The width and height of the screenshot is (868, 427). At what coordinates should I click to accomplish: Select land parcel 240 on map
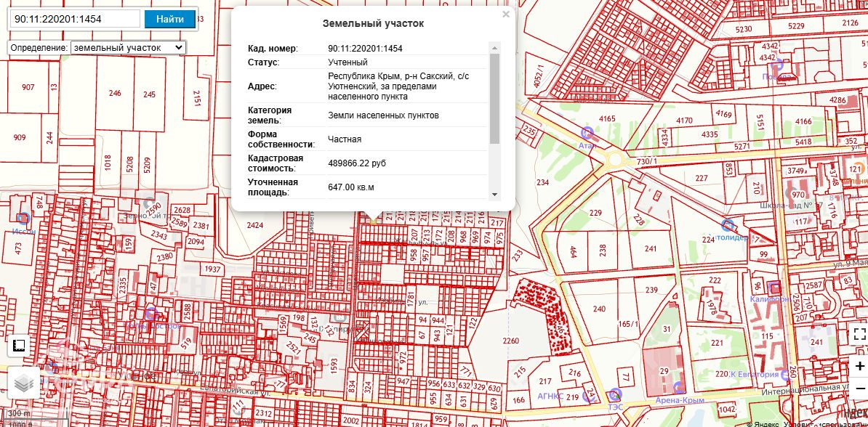[x=599, y=309]
